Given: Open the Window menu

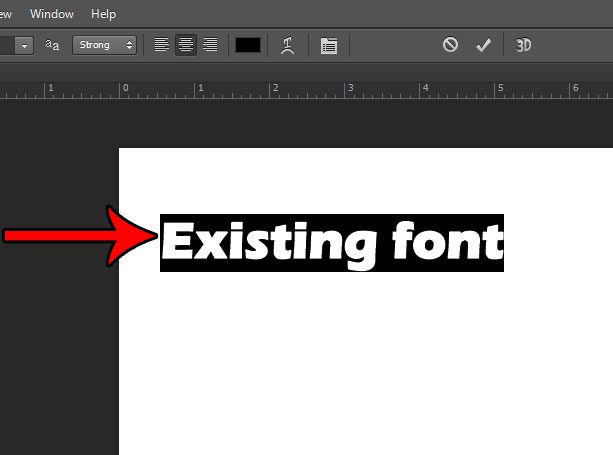Looking at the screenshot, I should pos(51,14).
